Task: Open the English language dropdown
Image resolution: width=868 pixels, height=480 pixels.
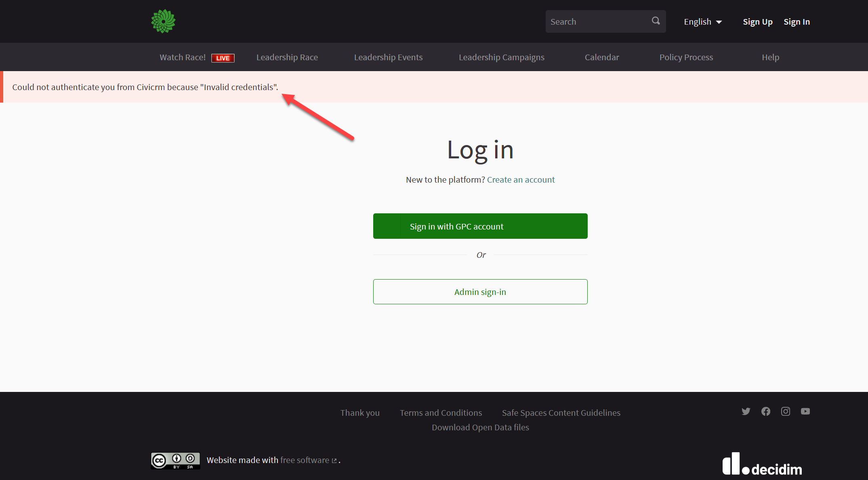Action: (x=702, y=21)
